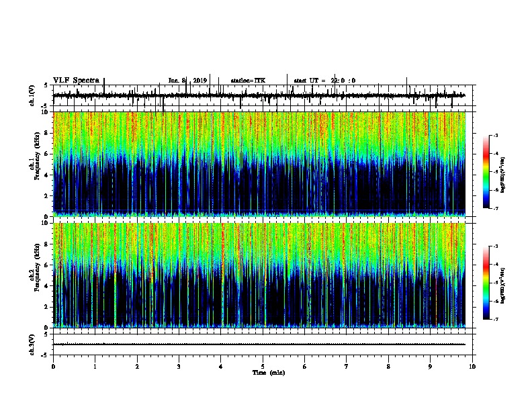This screenshot has width=532, height=411.
Task: Click the log(PSD) label beside ch.1 color bar
Action: point(503,175)
